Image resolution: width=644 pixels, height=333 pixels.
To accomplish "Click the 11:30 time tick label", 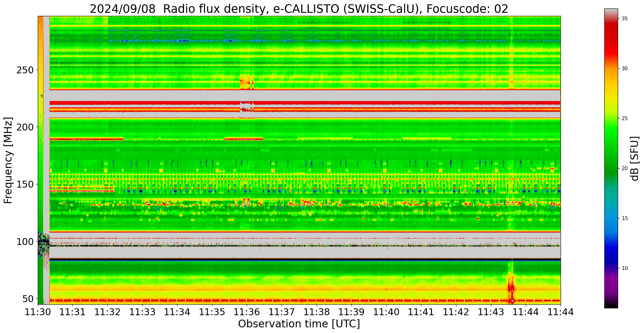I will 38,312.
